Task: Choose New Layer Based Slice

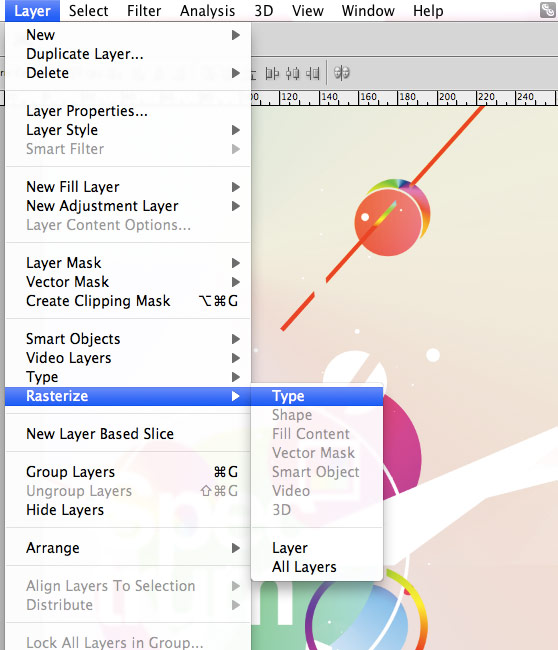Action: pyautogui.click(x=128, y=434)
